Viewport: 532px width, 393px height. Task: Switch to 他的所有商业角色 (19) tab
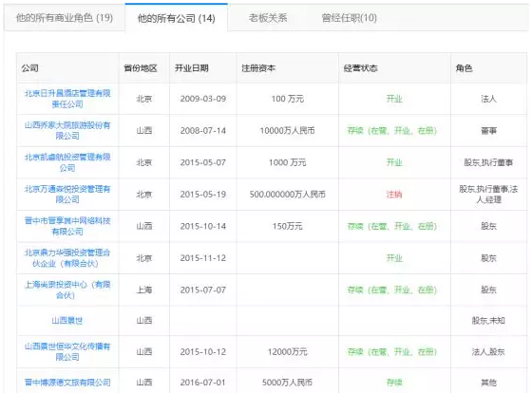(x=65, y=18)
